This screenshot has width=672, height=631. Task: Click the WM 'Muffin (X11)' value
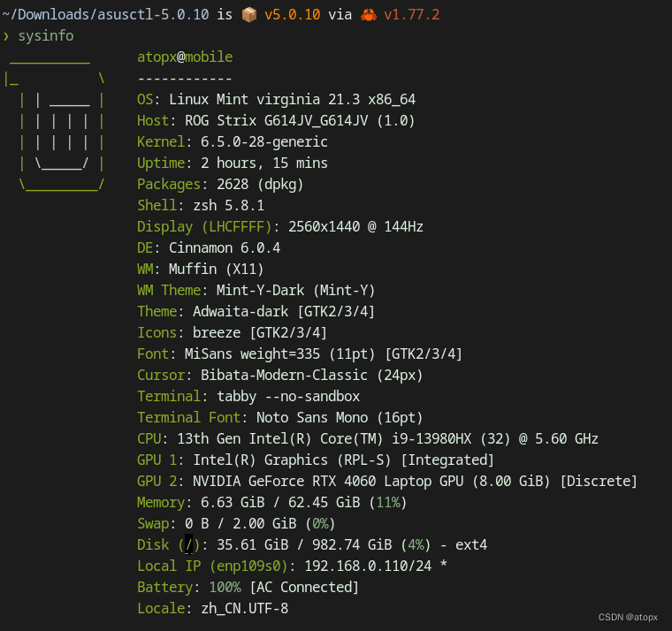(x=217, y=269)
